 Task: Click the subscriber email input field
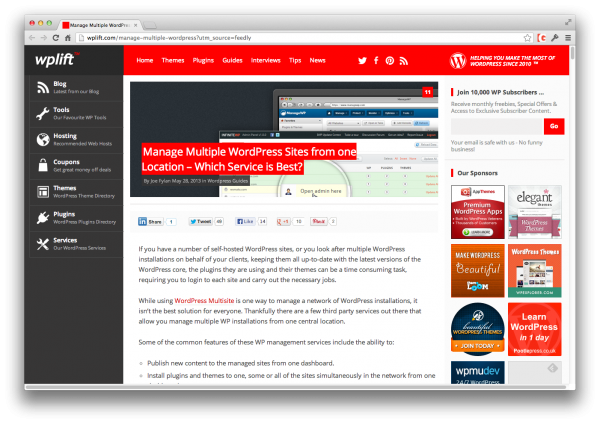497,126
